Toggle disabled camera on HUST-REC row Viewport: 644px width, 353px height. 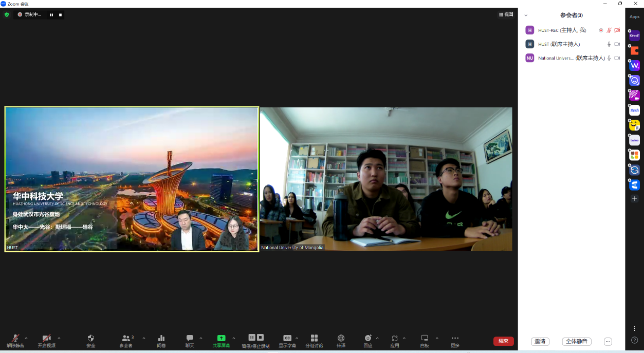click(617, 30)
